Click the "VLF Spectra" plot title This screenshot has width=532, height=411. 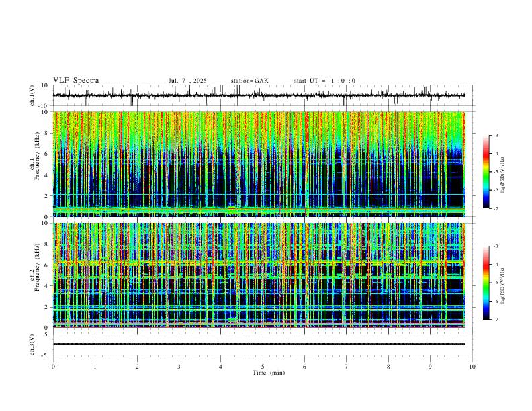tap(76, 81)
